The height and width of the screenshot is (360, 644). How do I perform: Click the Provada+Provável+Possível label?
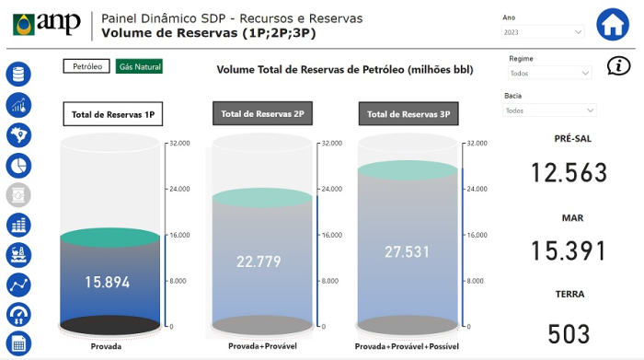[407, 346]
